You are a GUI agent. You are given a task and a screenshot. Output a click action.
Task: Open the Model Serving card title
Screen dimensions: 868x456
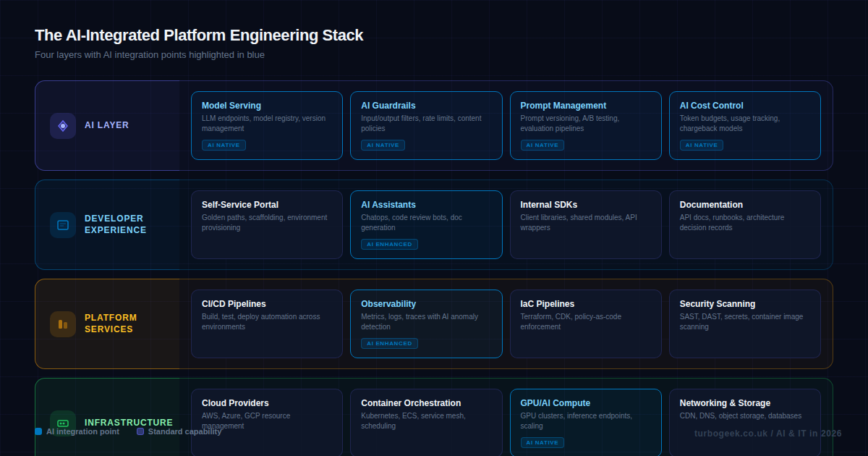pos(231,106)
